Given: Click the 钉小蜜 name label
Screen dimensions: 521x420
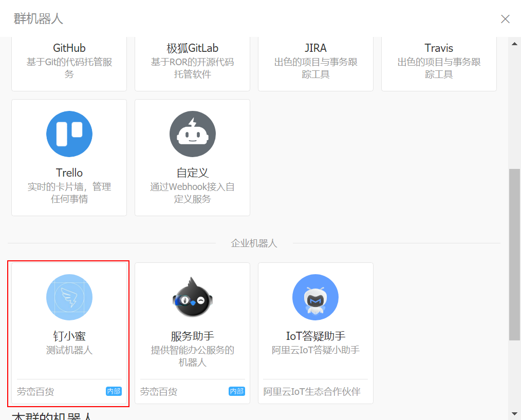Looking at the screenshot, I should [x=69, y=336].
